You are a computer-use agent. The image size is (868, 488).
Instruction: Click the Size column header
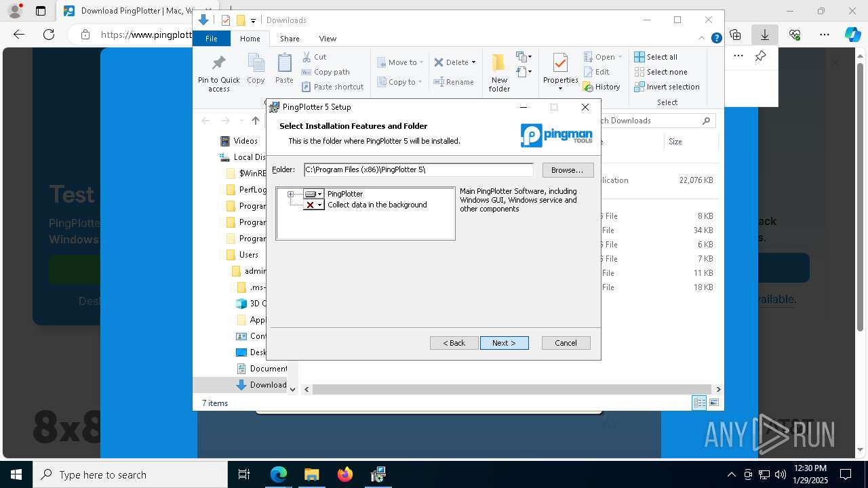pos(692,142)
